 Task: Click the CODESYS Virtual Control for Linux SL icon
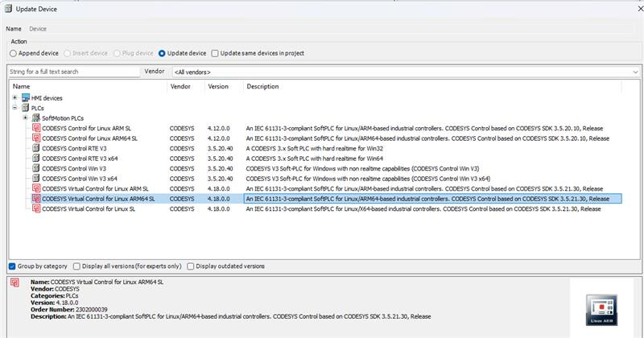36,208
